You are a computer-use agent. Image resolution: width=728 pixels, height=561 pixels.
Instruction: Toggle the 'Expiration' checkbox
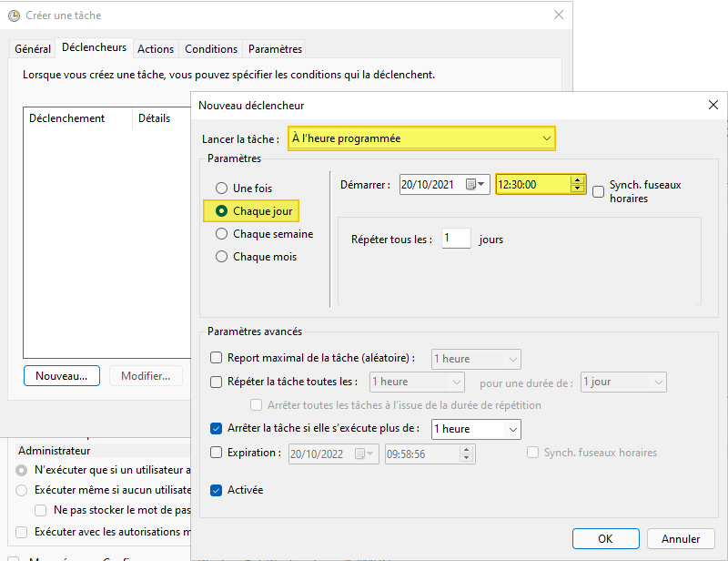click(217, 453)
